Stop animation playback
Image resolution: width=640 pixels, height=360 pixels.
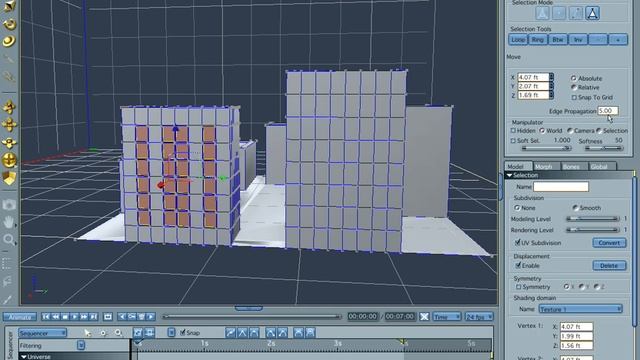click(x=65, y=316)
